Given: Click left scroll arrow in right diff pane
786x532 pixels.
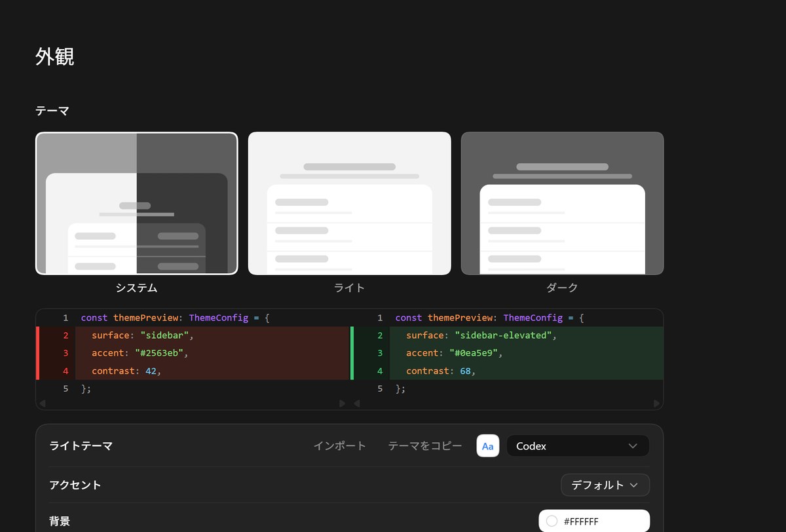Looking at the screenshot, I should click(357, 404).
